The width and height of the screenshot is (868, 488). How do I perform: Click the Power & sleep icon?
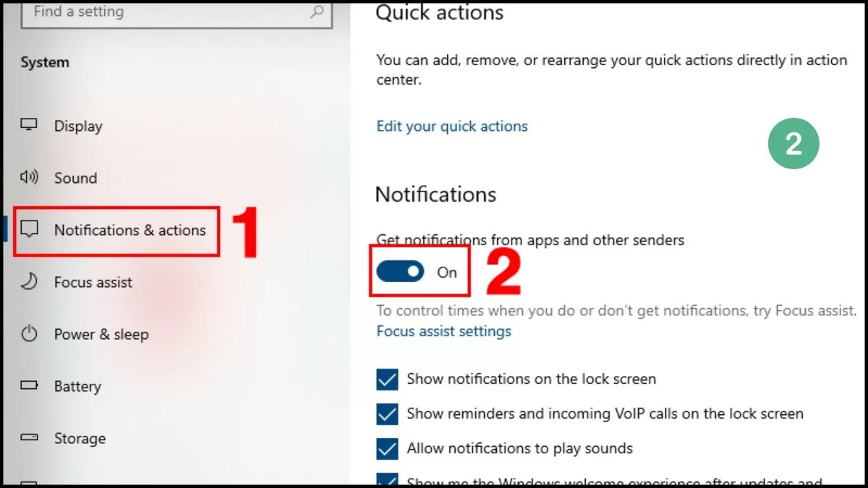pyautogui.click(x=30, y=334)
